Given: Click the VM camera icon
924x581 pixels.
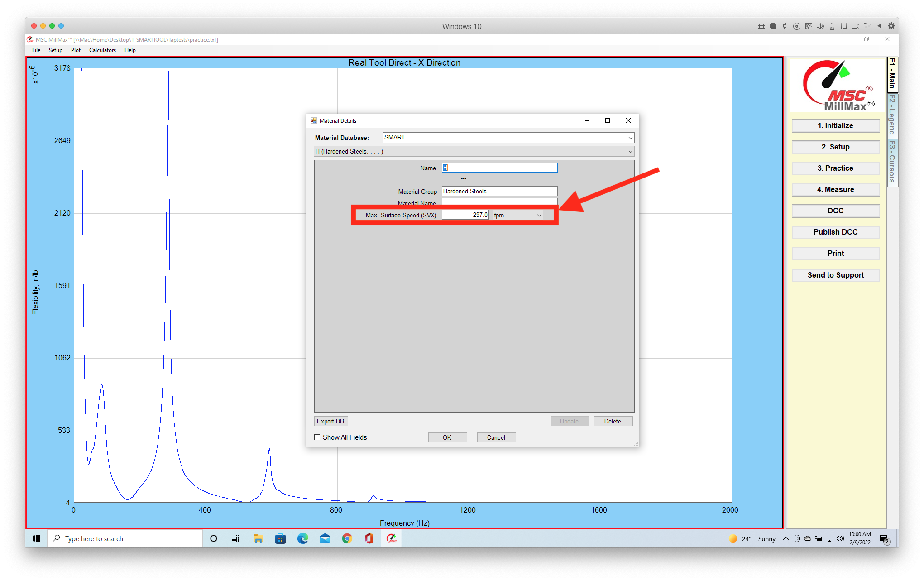Looking at the screenshot, I should click(856, 26).
